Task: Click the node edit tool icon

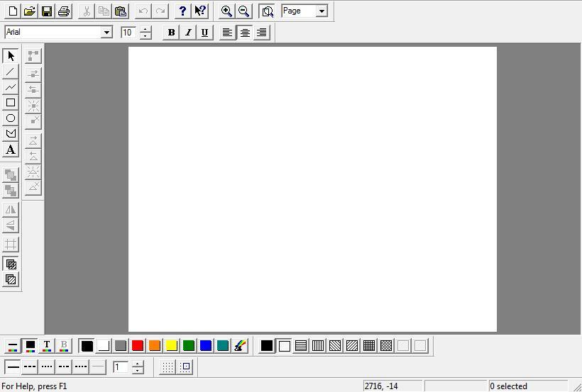Action: tap(33, 56)
